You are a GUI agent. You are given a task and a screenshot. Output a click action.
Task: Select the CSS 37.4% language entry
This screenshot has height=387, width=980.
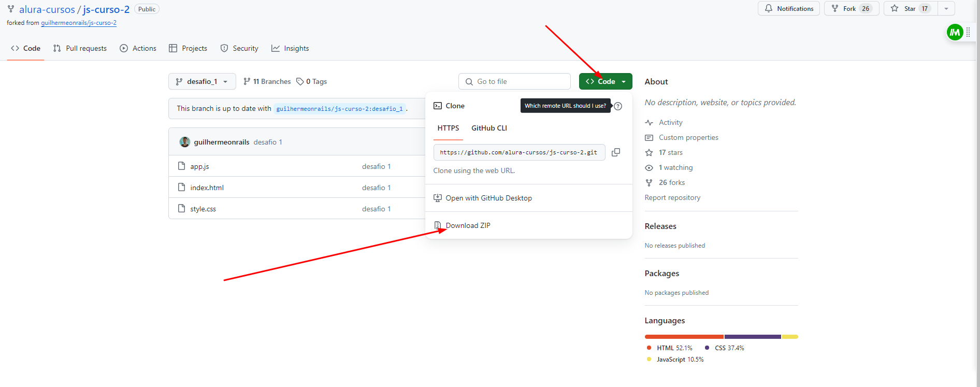[x=724, y=348]
